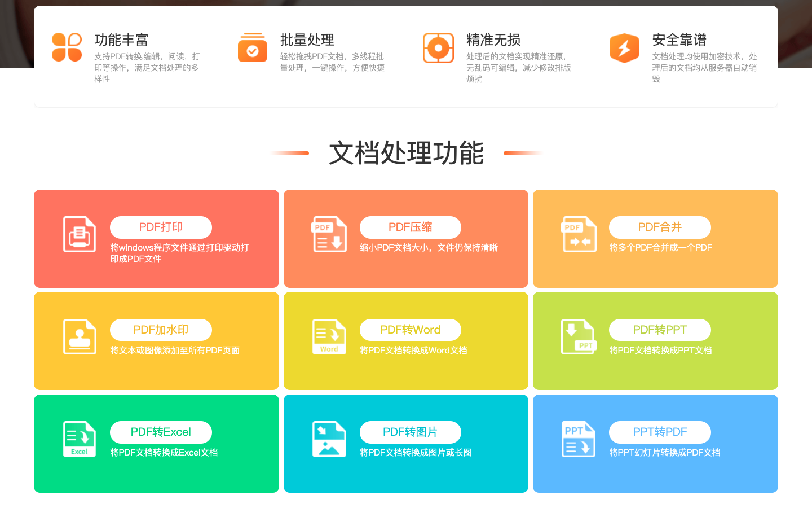Select the Excel conversion icon
This screenshot has width=812, height=508.
[x=79, y=439]
